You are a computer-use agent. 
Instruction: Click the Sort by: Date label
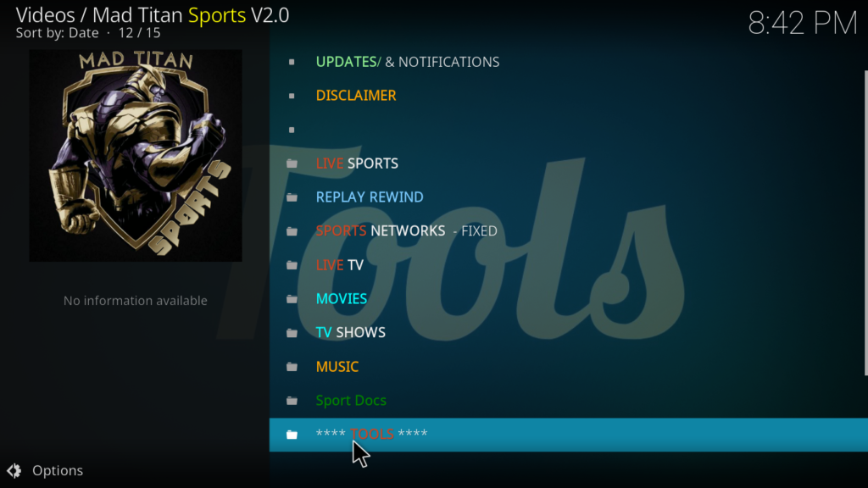pos(57,33)
